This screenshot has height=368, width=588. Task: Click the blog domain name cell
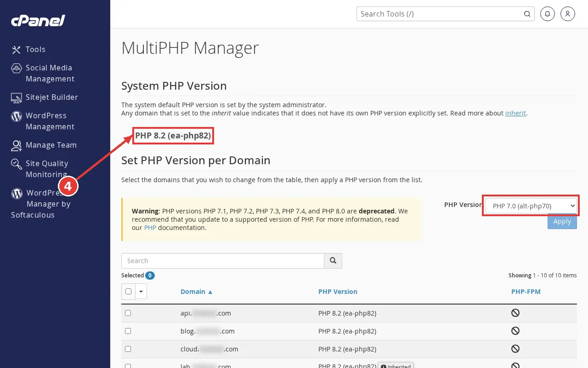(x=208, y=331)
